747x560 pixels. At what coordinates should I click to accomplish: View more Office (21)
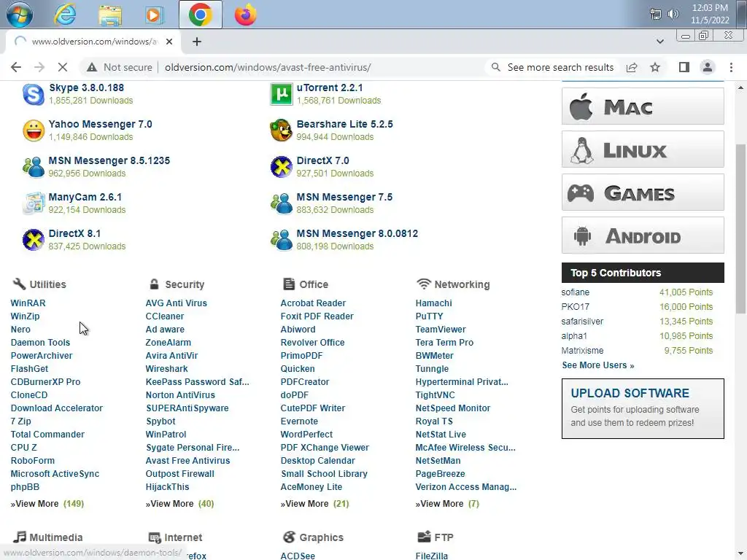pyautogui.click(x=314, y=503)
